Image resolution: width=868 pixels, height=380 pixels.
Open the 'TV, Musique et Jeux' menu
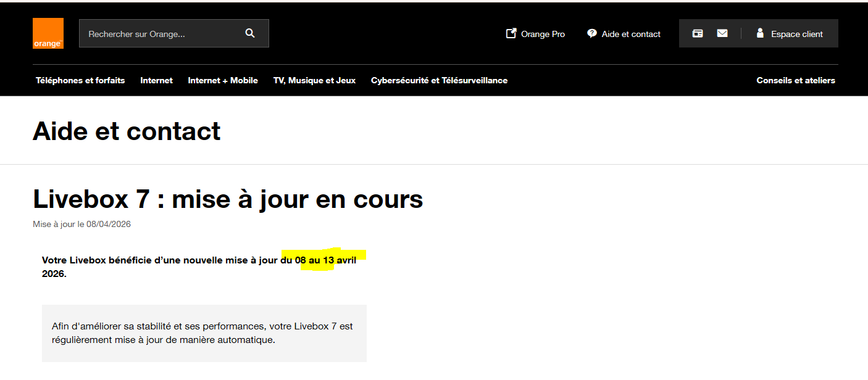314,80
